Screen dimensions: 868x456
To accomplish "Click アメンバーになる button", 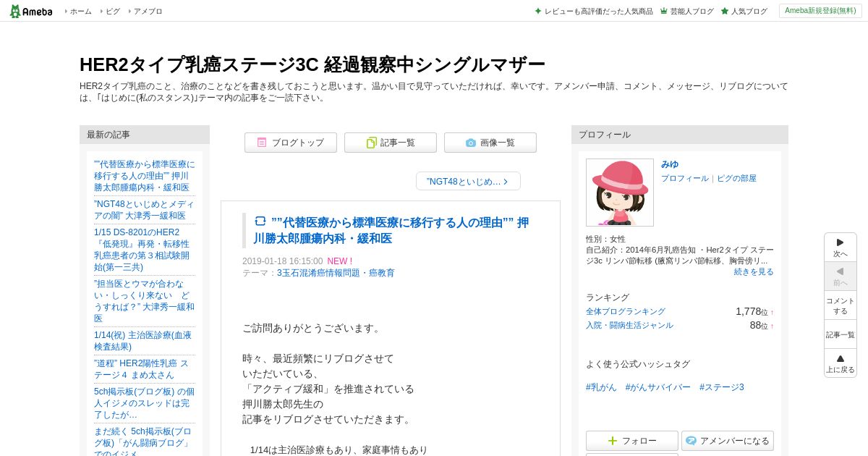I will (x=728, y=441).
